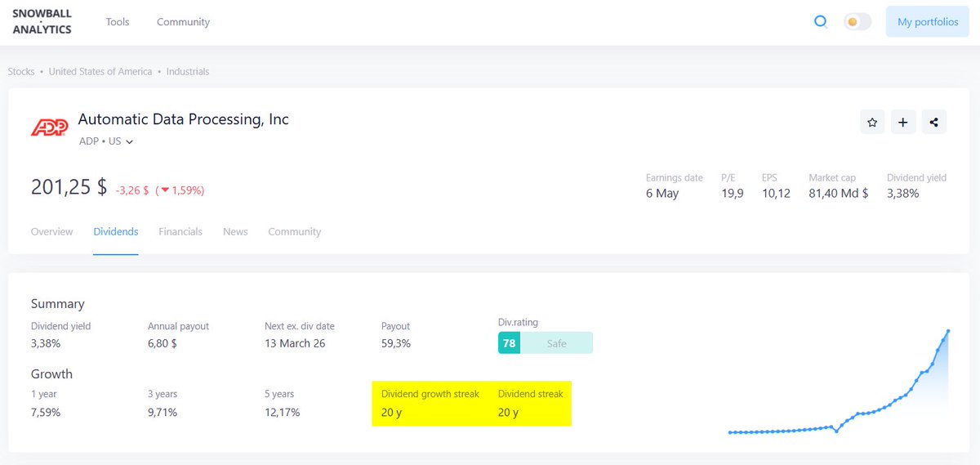Screen dimensions: 980x465
Task: Add ADP to favorites with star icon
Action: coord(872,123)
